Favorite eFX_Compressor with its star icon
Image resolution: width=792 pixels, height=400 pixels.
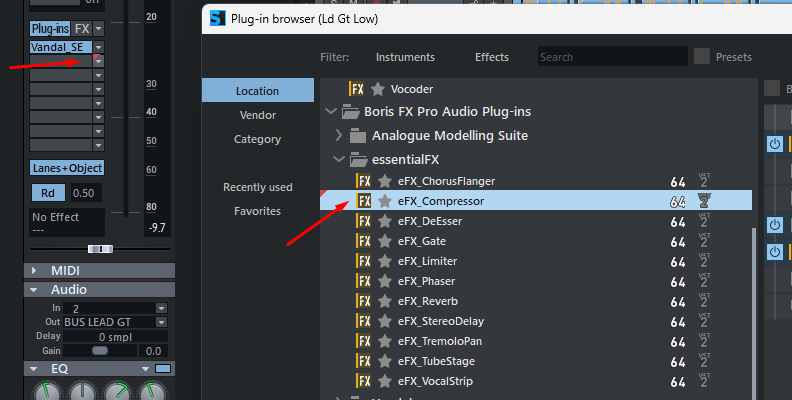(385, 201)
